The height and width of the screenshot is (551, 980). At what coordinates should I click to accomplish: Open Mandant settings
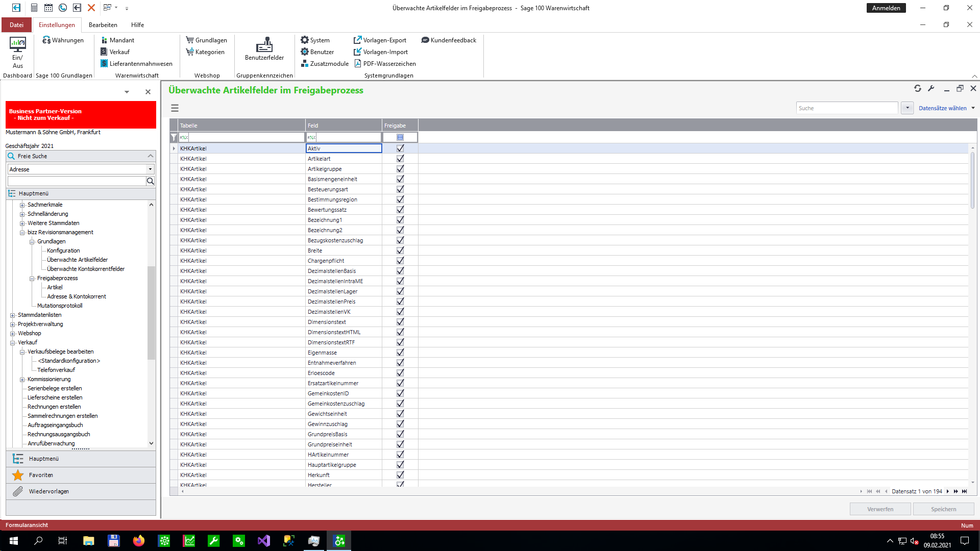[117, 40]
